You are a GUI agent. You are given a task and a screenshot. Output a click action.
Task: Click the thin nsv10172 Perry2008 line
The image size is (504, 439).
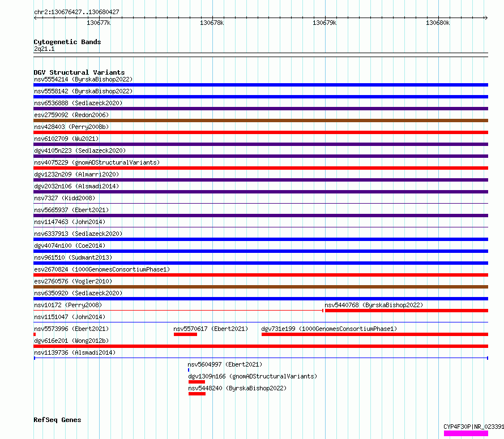178,311
